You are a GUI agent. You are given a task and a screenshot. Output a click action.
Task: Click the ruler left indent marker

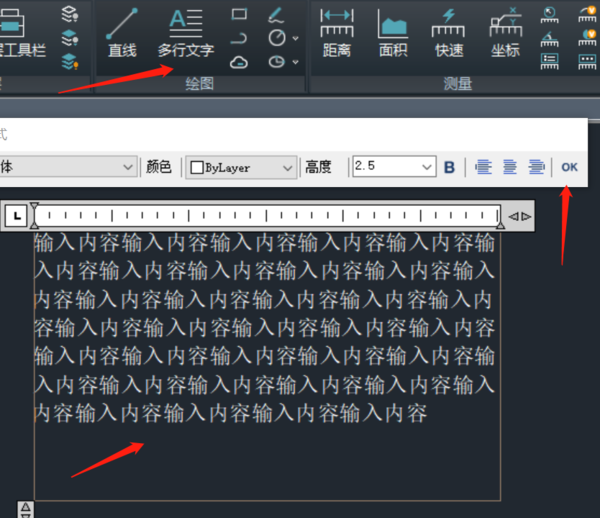coord(34,216)
